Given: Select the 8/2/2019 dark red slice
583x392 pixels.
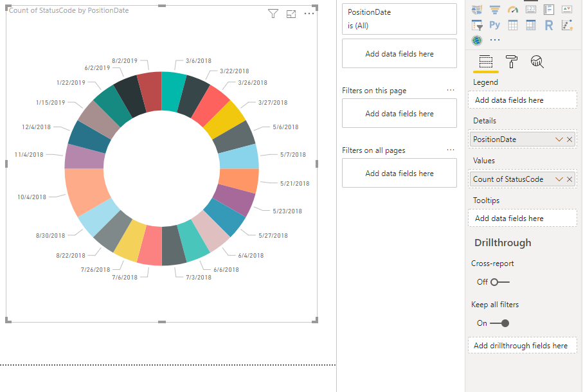Looking at the screenshot, I should 150,91.
